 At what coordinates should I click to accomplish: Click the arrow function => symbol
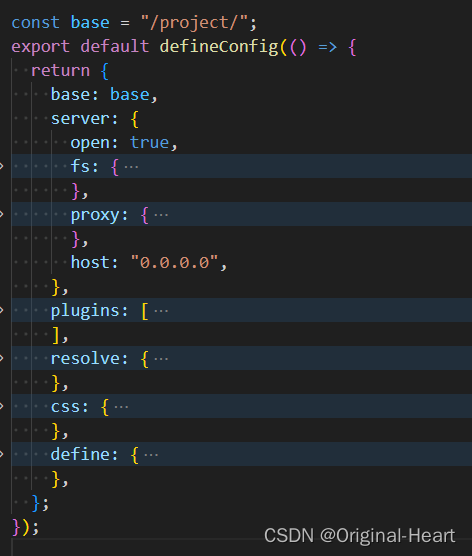tap(327, 47)
